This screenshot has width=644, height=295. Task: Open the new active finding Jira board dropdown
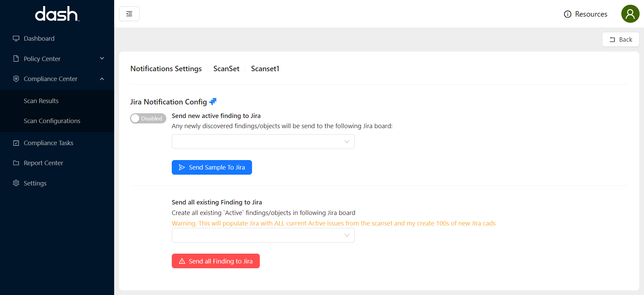click(x=263, y=142)
